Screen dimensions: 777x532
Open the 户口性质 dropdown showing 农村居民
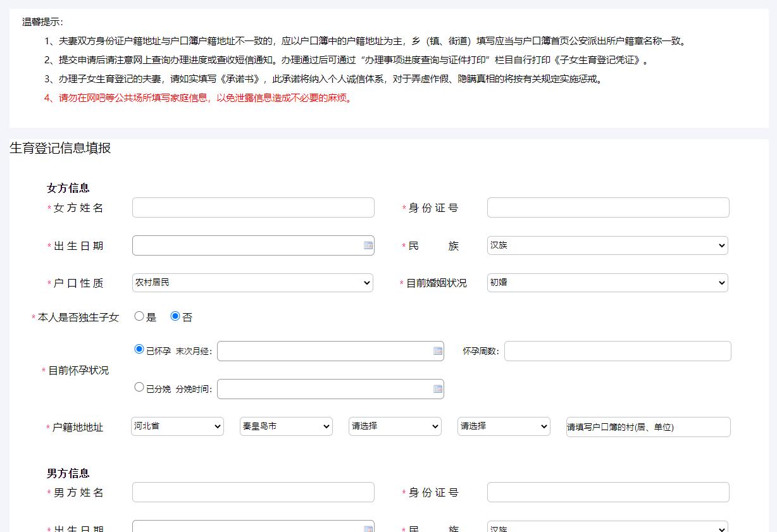[252, 283]
